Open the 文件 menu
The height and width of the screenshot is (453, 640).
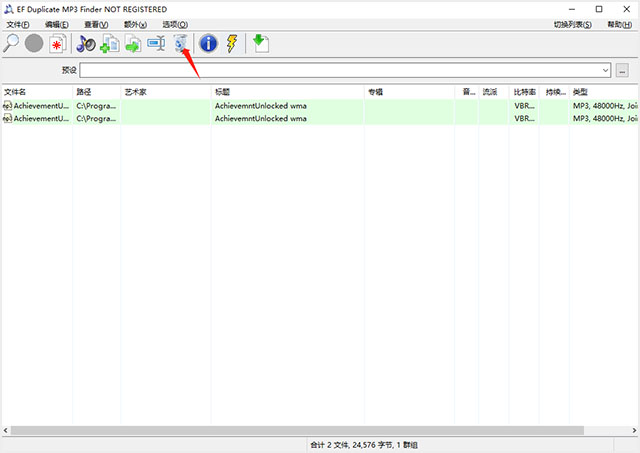(x=16, y=24)
